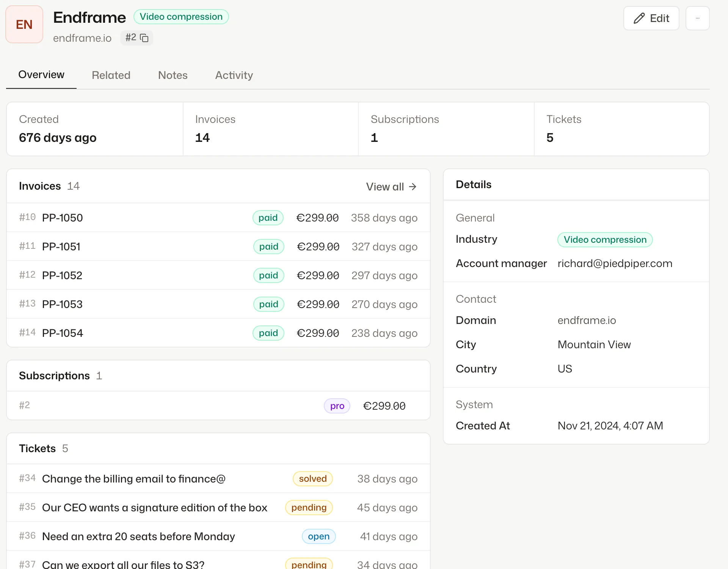728x569 pixels.
Task: Click the pending badge on ticket #35
Action: click(x=309, y=508)
